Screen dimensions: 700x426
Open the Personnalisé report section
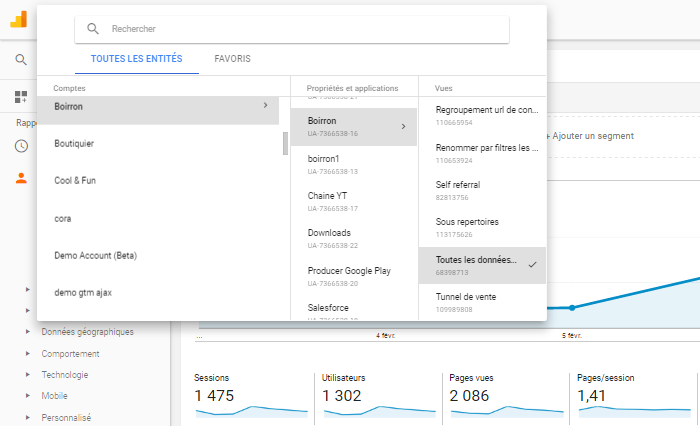tap(66, 418)
